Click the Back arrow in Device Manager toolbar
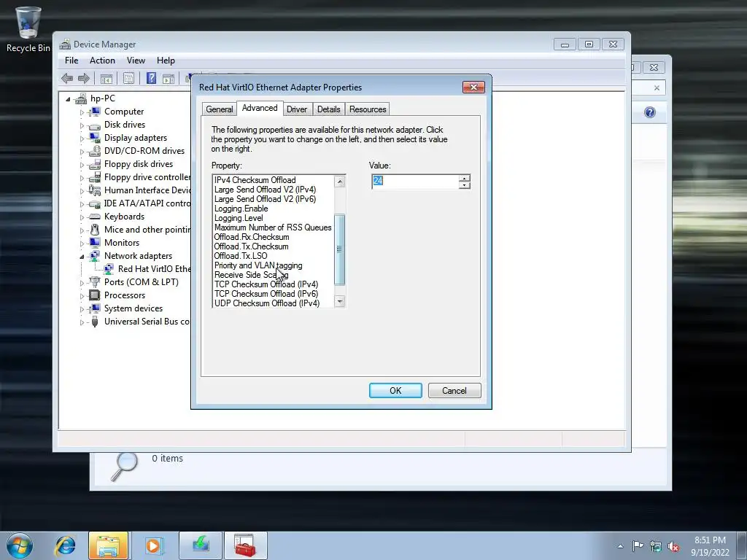This screenshot has height=560, width=747. click(x=67, y=79)
